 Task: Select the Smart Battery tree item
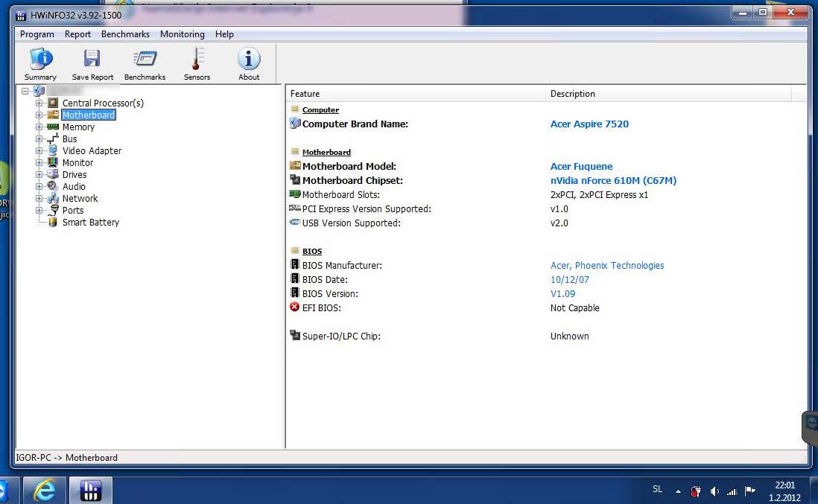(x=90, y=223)
